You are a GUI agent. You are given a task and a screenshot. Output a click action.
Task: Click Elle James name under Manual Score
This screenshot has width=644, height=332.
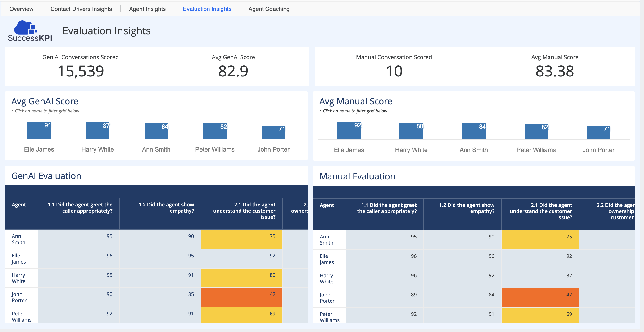click(x=349, y=150)
